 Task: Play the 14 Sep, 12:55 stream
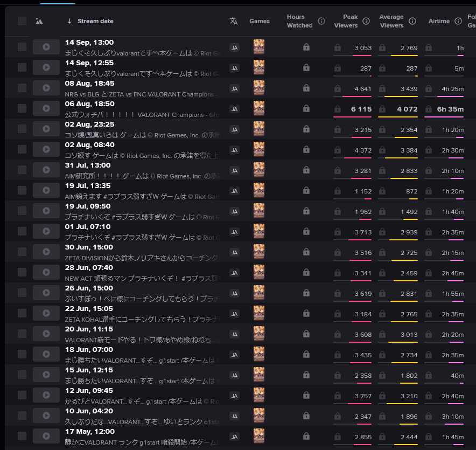(46, 67)
